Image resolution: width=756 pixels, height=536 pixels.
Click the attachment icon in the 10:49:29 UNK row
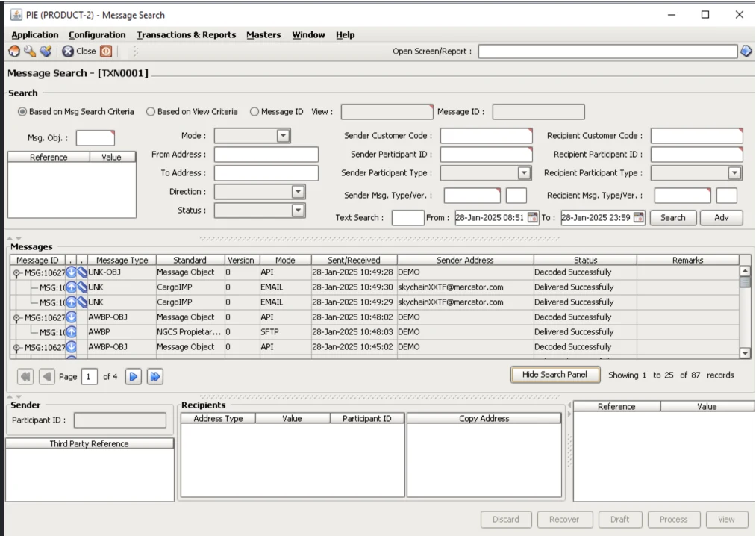[82, 302]
